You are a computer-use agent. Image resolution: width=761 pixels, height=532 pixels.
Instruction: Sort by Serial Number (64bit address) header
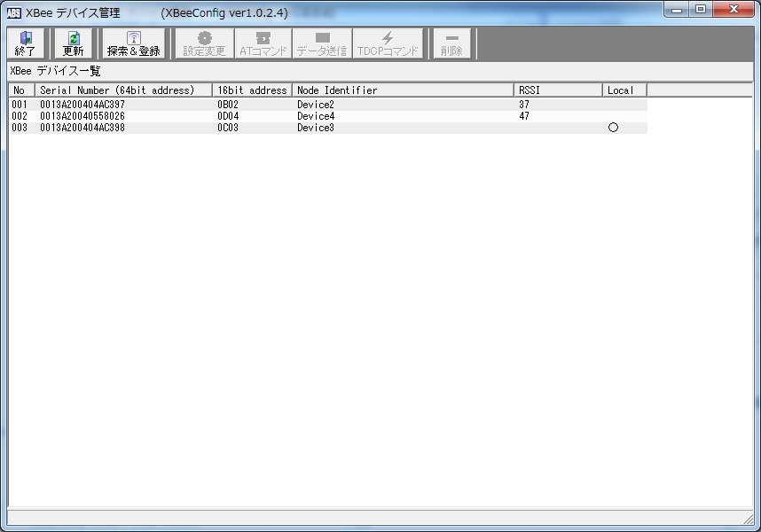(123, 90)
